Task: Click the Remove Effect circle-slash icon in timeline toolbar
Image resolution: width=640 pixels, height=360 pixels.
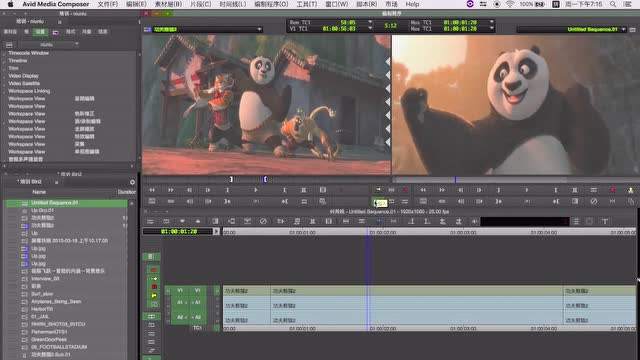Action: [263, 221]
